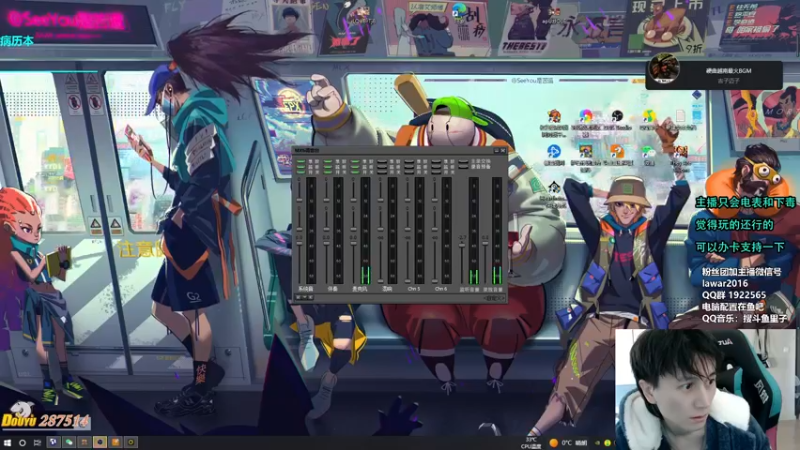Open the blank document file on desktop
800x450 pixels.
click(x=680, y=116)
